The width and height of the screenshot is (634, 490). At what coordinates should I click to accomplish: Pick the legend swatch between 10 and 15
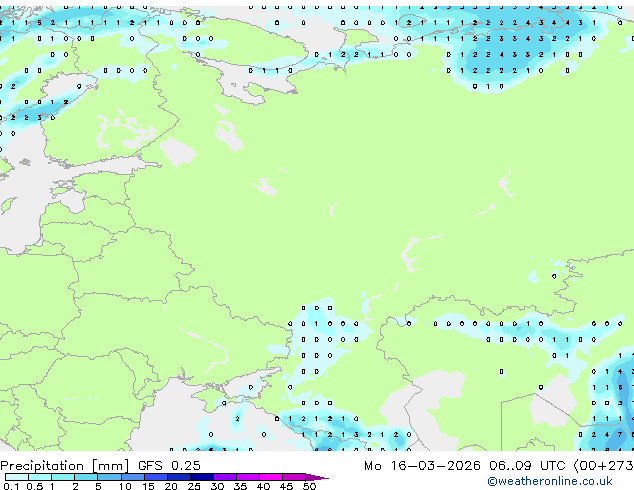[133, 477]
